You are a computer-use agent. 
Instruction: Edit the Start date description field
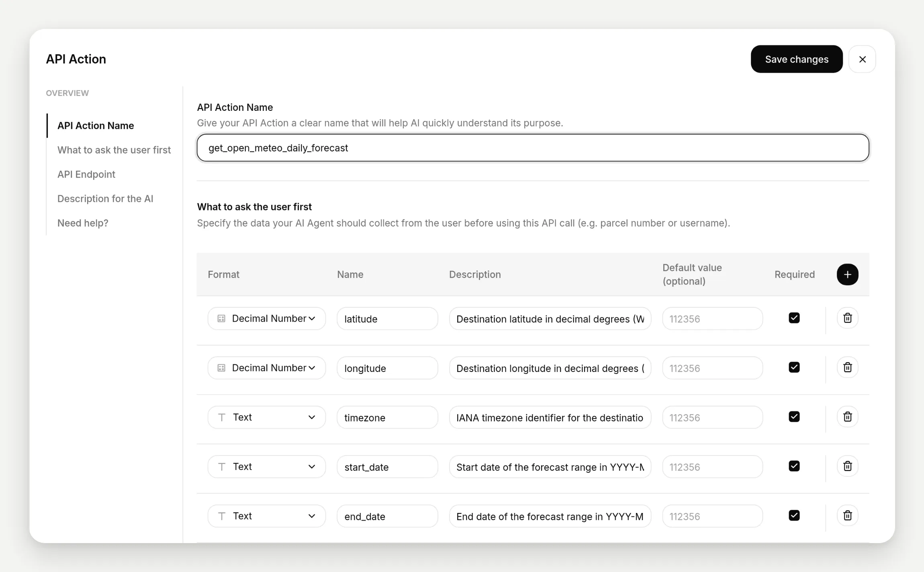coord(550,467)
